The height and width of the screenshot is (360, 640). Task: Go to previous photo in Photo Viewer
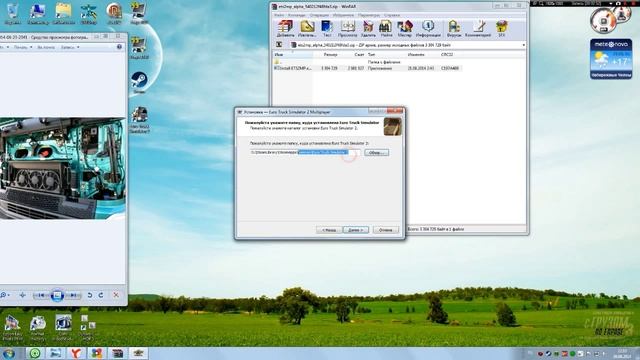pyautogui.click(x=41, y=295)
